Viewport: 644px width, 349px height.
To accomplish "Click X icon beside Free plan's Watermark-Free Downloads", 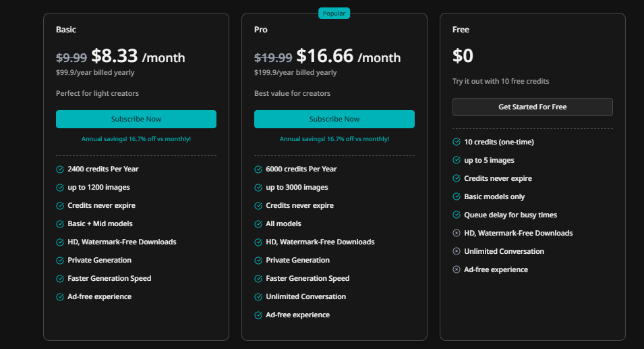I will click(457, 233).
